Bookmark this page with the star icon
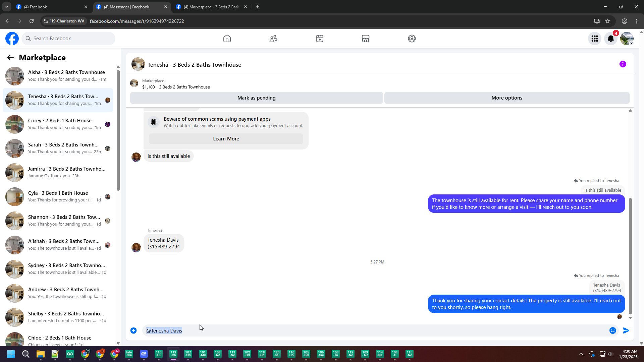The height and width of the screenshot is (362, 644). pyautogui.click(x=608, y=21)
